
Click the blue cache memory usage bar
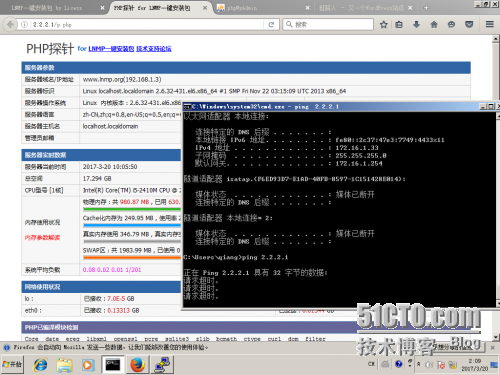(132, 225)
